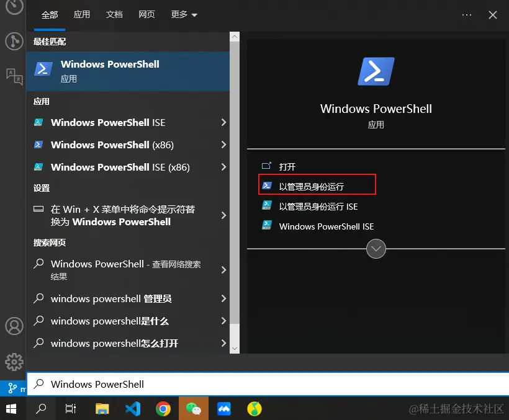
Task: Switch to the 文档 tab
Action: 114,14
